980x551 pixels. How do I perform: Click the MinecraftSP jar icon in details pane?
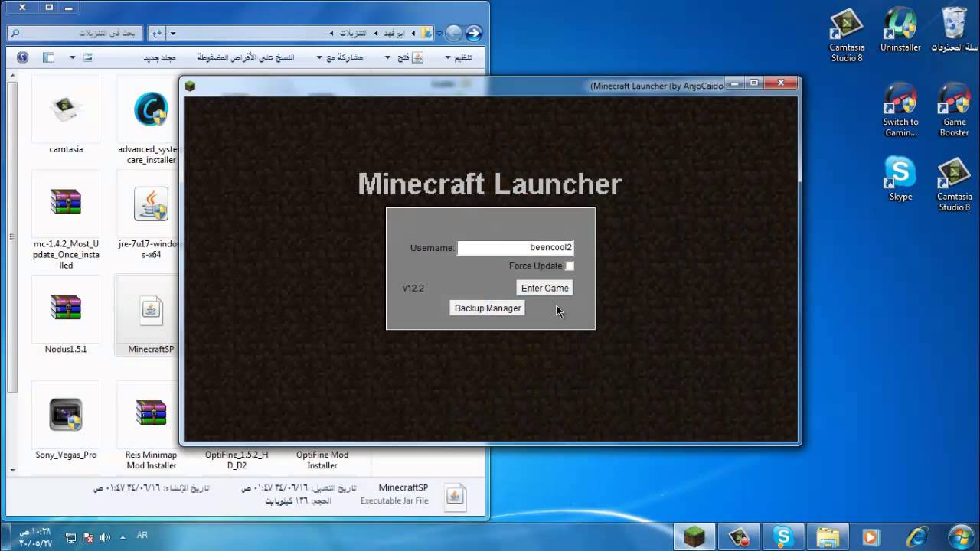(455, 496)
